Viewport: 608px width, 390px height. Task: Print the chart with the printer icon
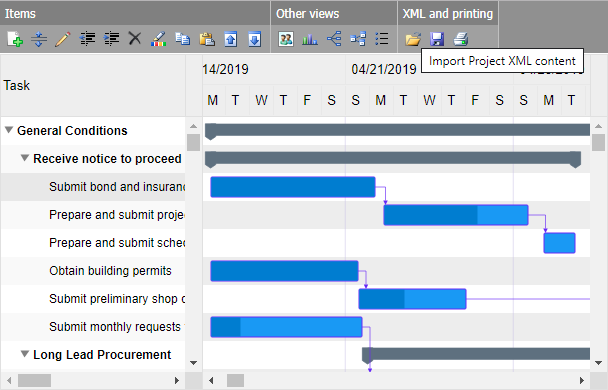(461, 39)
